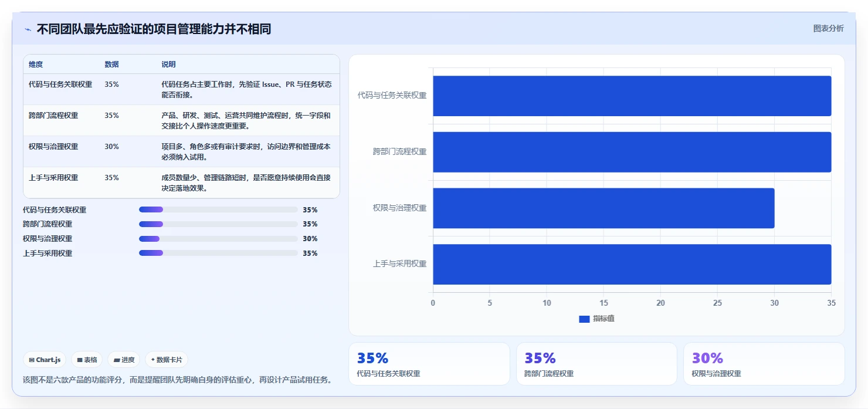The height and width of the screenshot is (409, 868).
Task: Click the 30% value beside 权限与治理权重 progress
Action: tap(310, 239)
